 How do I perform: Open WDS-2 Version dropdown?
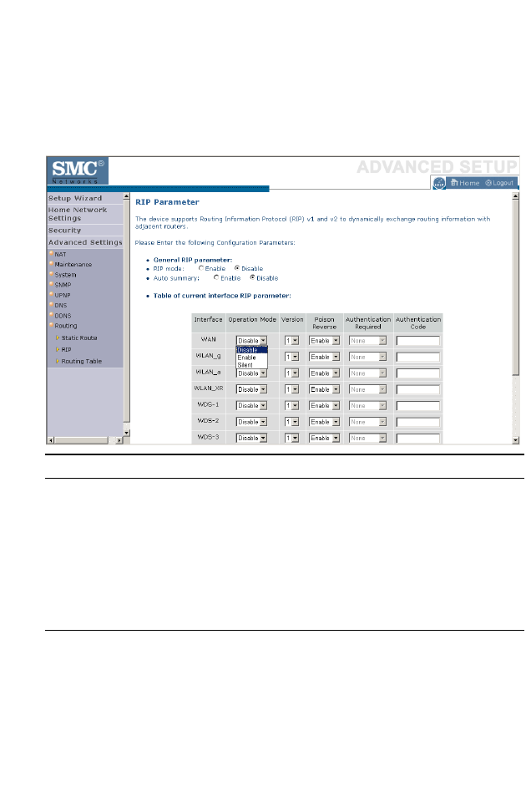pos(292,422)
